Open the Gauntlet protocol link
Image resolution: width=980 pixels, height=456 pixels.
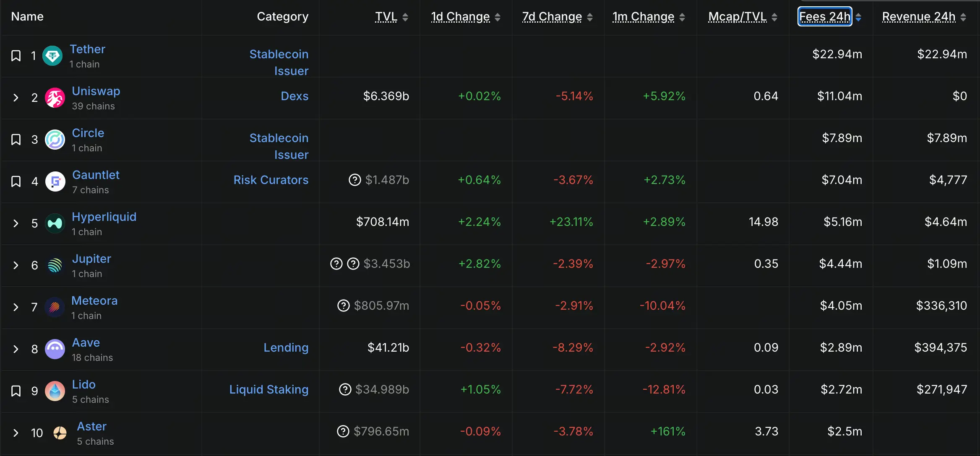[96, 175]
